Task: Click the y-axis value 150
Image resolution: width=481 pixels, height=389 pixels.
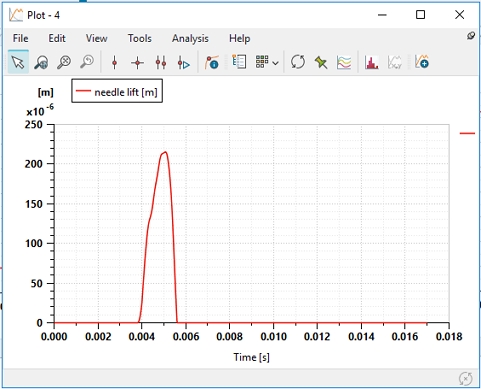Action: click(x=34, y=204)
